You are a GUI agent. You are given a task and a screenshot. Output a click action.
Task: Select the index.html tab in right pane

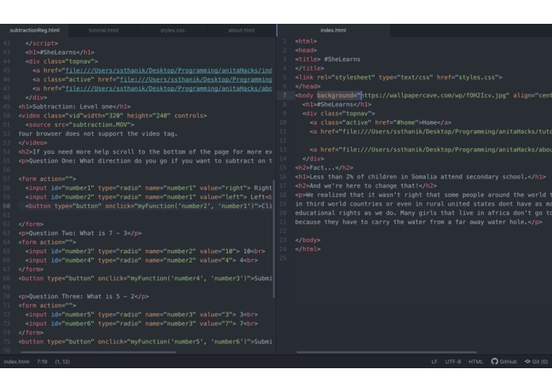(x=333, y=30)
